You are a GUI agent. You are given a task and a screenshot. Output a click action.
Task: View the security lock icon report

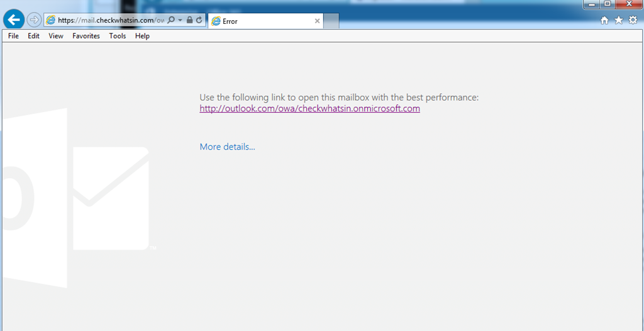coord(189,20)
